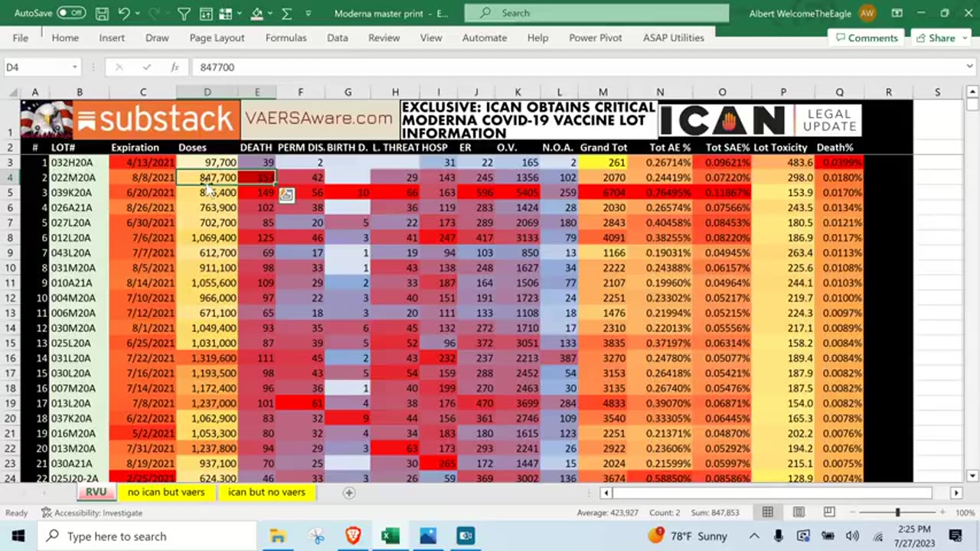This screenshot has height=551, width=980.
Task: Open the Undo history dropdown arrow
Action: pos(137,13)
